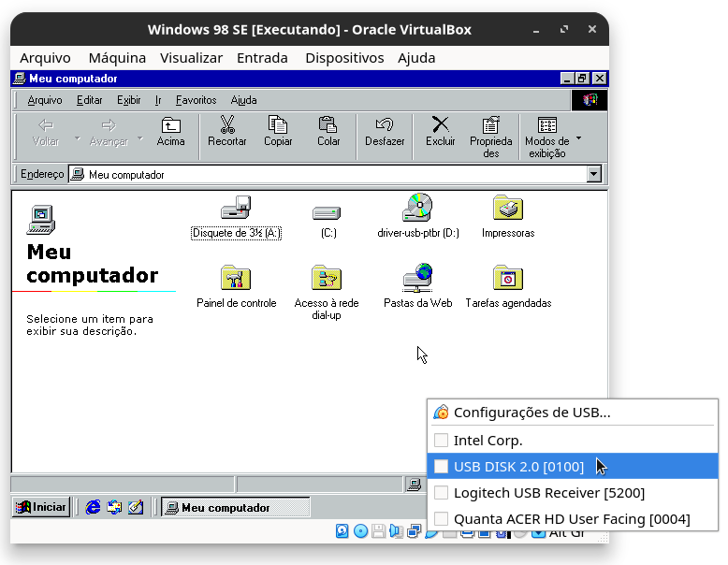Screen dimensions: 728x565
Task: Open the Modos de exibição dropdown arrow
Action: click(x=578, y=138)
